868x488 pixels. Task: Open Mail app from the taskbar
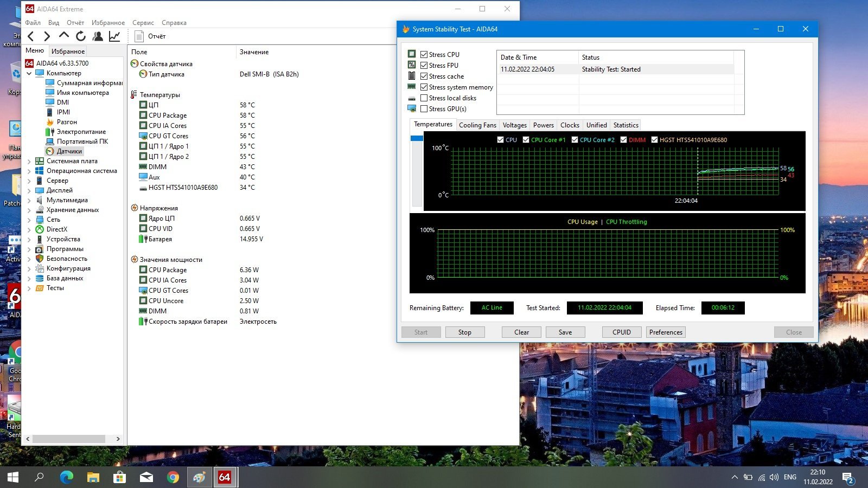pos(146,477)
